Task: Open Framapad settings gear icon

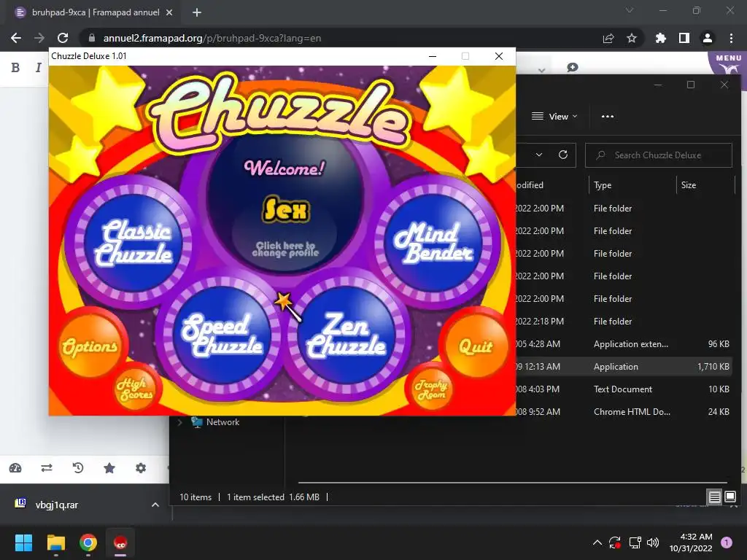Action: coord(141,468)
